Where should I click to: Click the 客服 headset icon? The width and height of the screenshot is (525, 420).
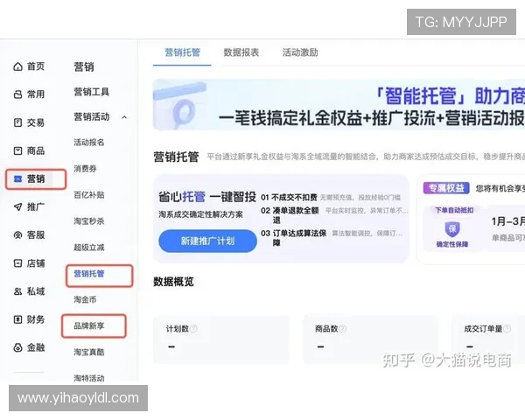17,235
